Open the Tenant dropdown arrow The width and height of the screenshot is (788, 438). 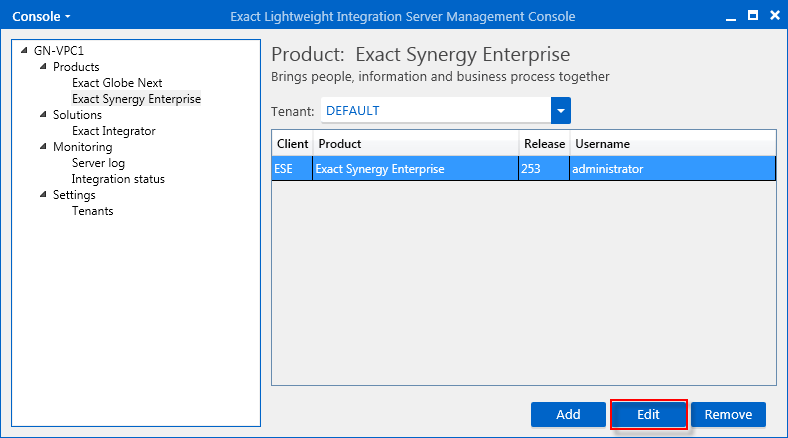pos(561,111)
